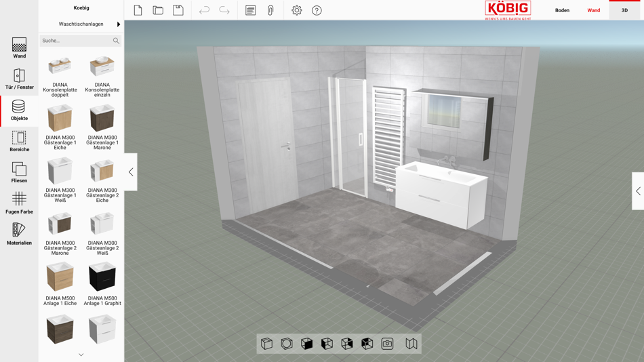Image resolution: width=644 pixels, height=362 pixels.
Task: Open project with the folder icon
Action: click(x=158, y=10)
